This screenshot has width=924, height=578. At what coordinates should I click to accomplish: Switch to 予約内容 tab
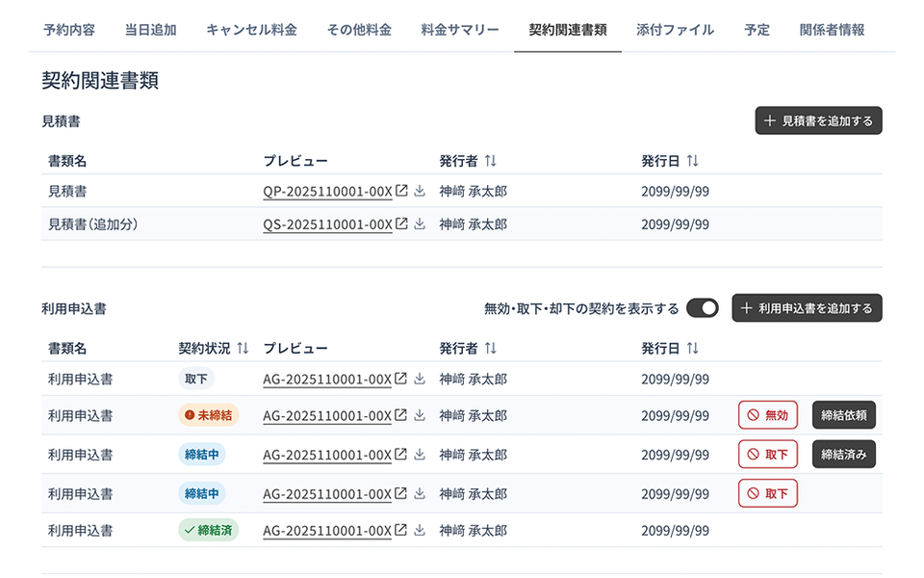(x=69, y=30)
